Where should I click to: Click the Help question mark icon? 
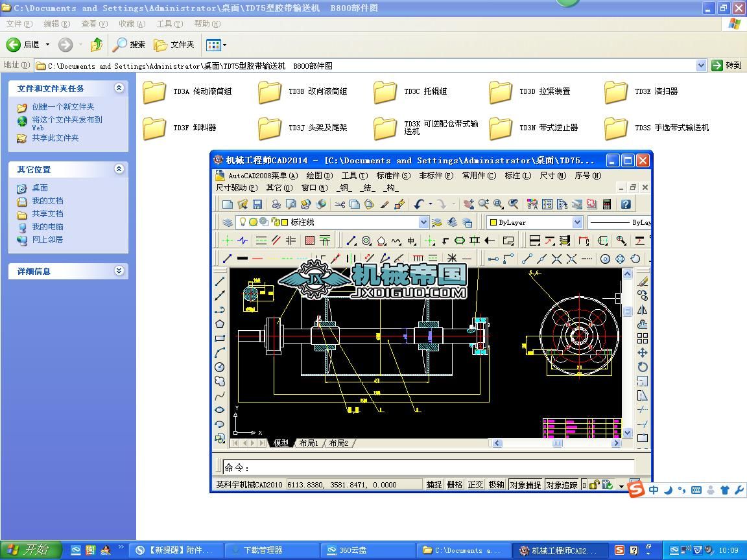[626, 204]
